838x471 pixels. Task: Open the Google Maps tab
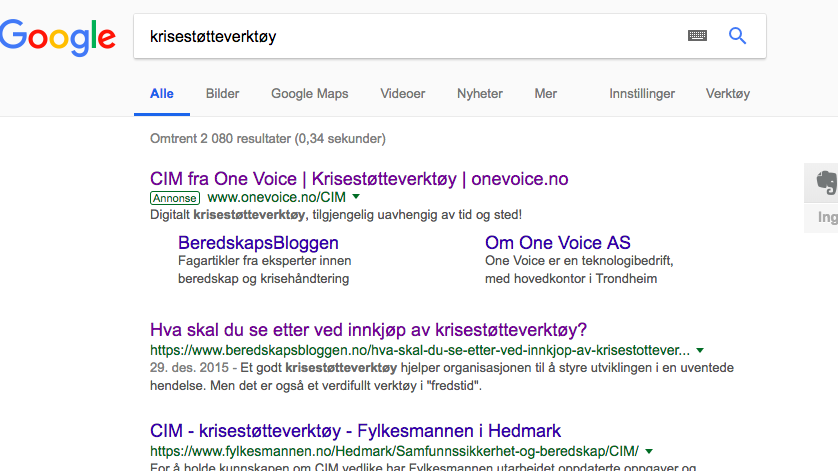[x=309, y=94]
